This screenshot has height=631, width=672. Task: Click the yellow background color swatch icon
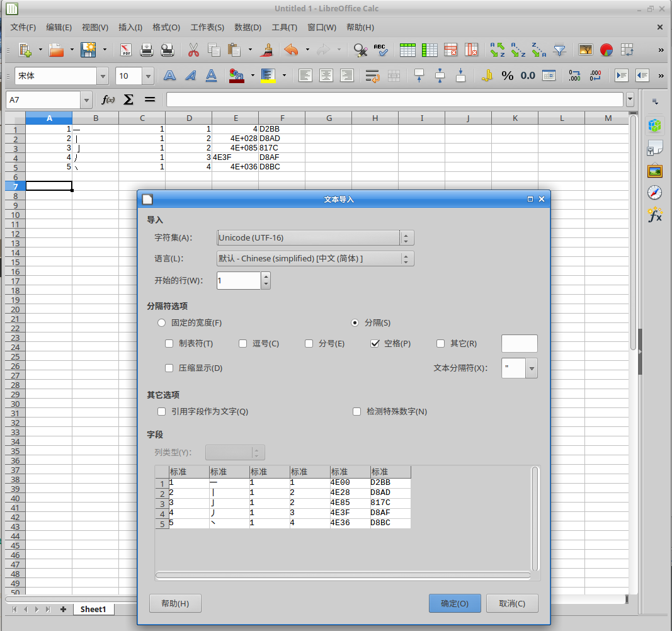tap(268, 76)
